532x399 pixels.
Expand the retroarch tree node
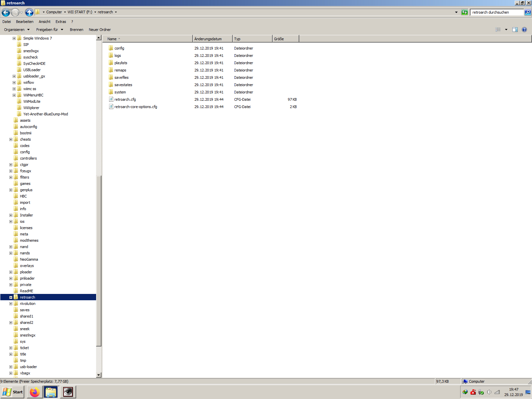pyautogui.click(x=11, y=297)
